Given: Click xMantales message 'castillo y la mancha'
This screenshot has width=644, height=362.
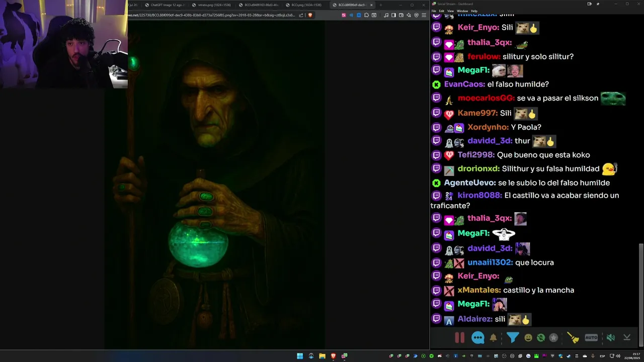Looking at the screenshot, I should (538, 290).
